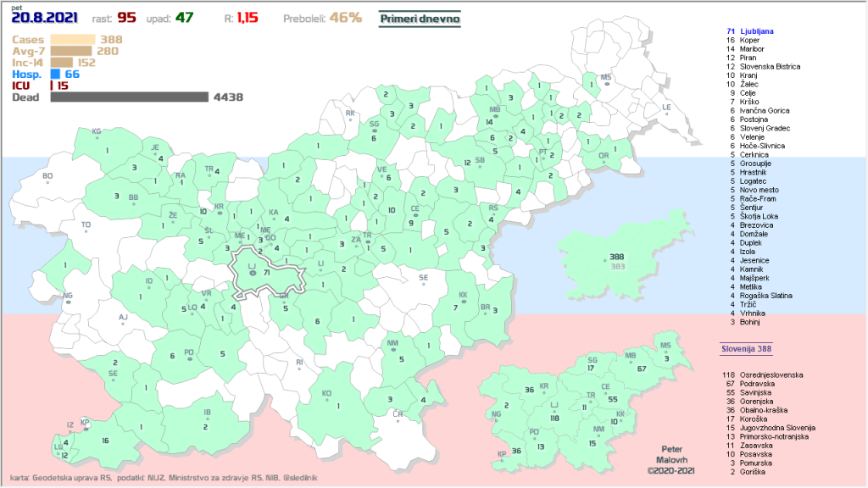Screen dimensions: 868x488
Task: Select Koper in the municipality list
Action: tap(749, 40)
